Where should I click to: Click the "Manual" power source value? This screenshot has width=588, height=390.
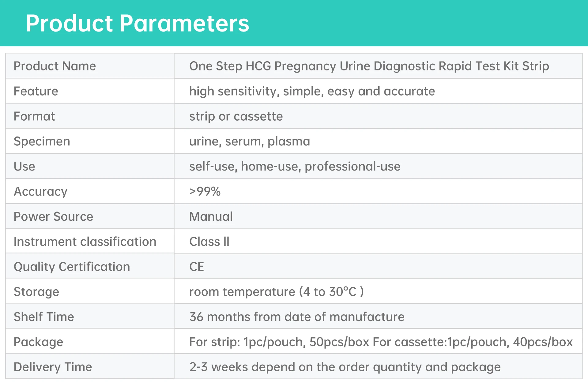211,217
